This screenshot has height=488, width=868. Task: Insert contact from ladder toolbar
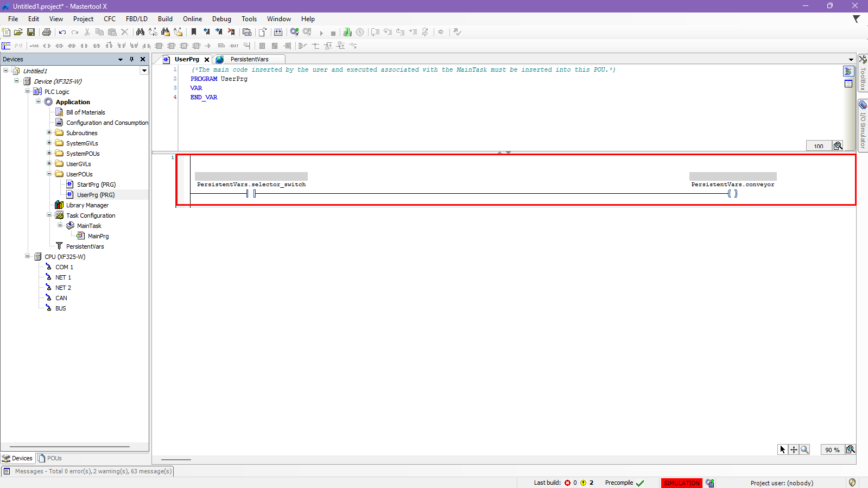(x=84, y=46)
